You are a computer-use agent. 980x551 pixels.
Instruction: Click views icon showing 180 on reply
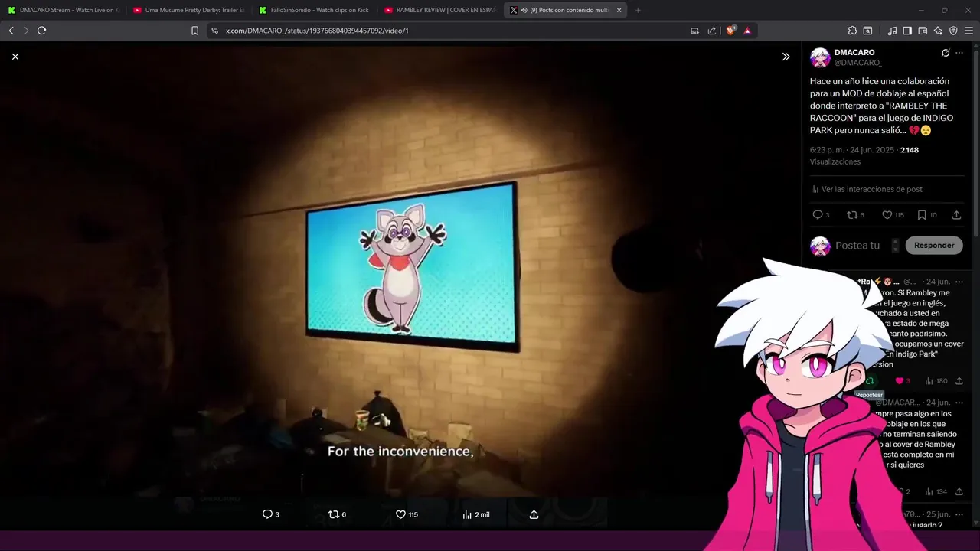[929, 380]
